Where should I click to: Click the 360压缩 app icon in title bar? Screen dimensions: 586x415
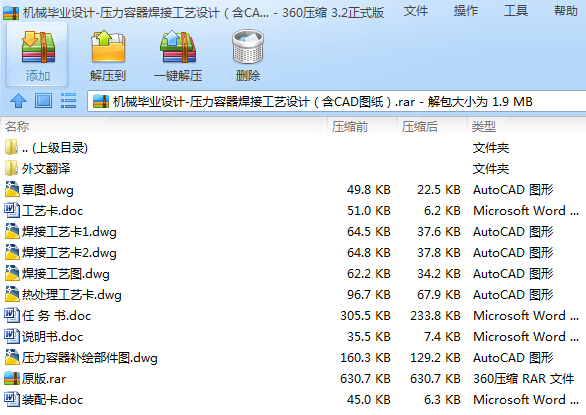click(11, 13)
